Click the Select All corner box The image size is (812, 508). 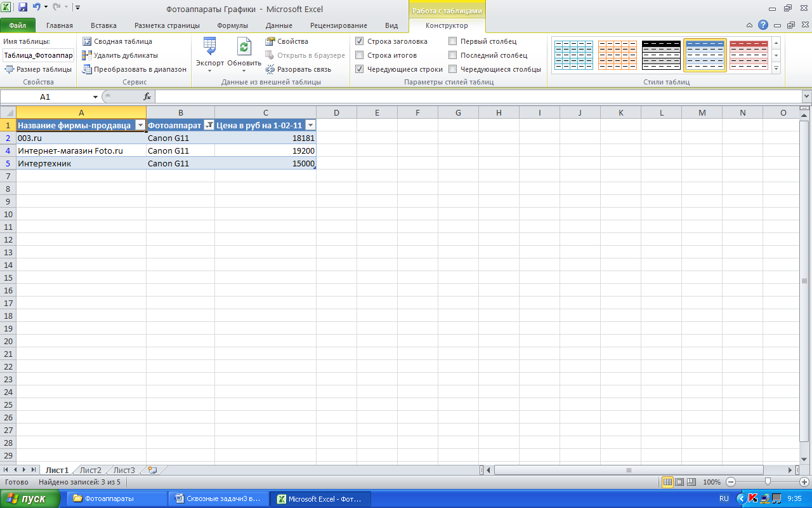pos(8,112)
